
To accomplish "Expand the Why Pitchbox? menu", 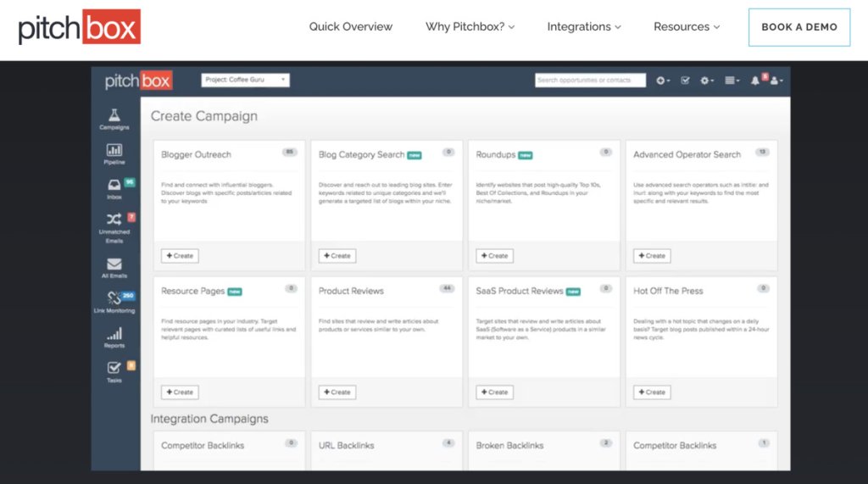I will [x=470, y=26].
